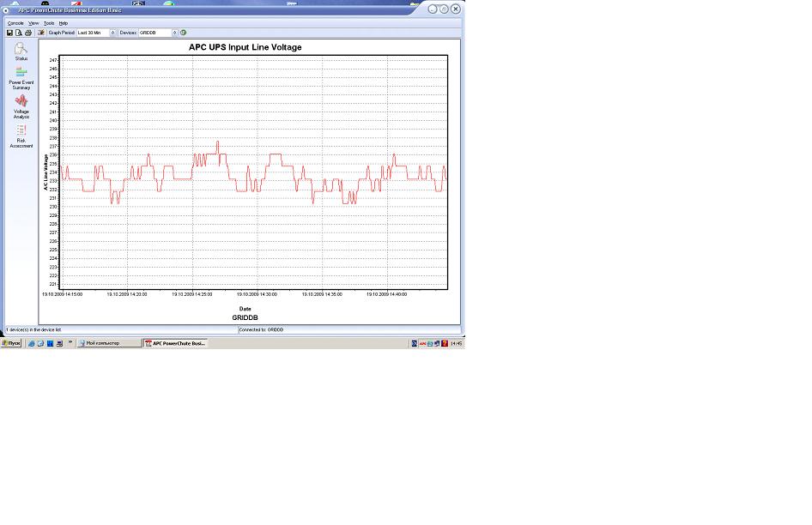Click the APC title bar system icon
The image size is (812, 525).
pyautogui.click(x=6, y=9)
